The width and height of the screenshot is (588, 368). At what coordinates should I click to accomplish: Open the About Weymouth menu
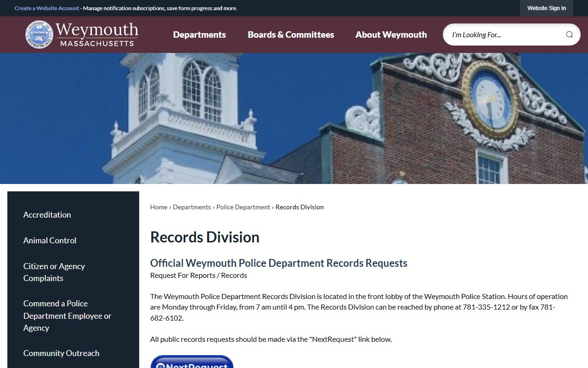(x=391, y=34)
